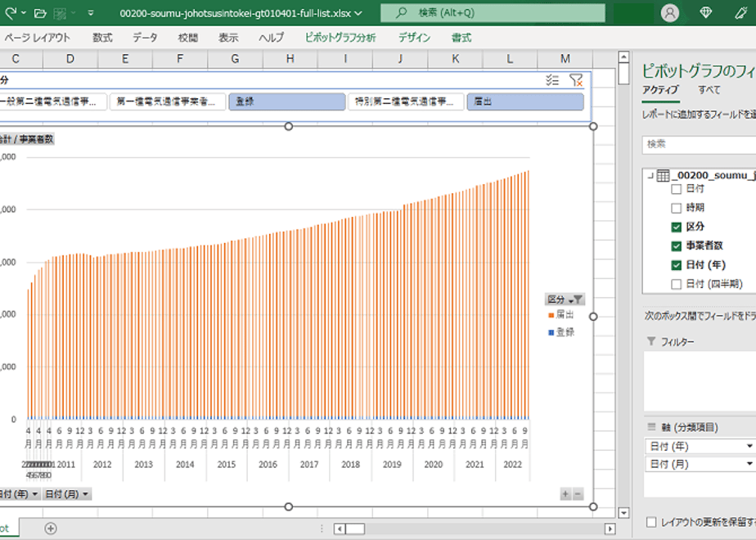The height and width of the screenshot is (540, 756).
Task: Click the horizontal scrollbar thumb
Action: 355,529
